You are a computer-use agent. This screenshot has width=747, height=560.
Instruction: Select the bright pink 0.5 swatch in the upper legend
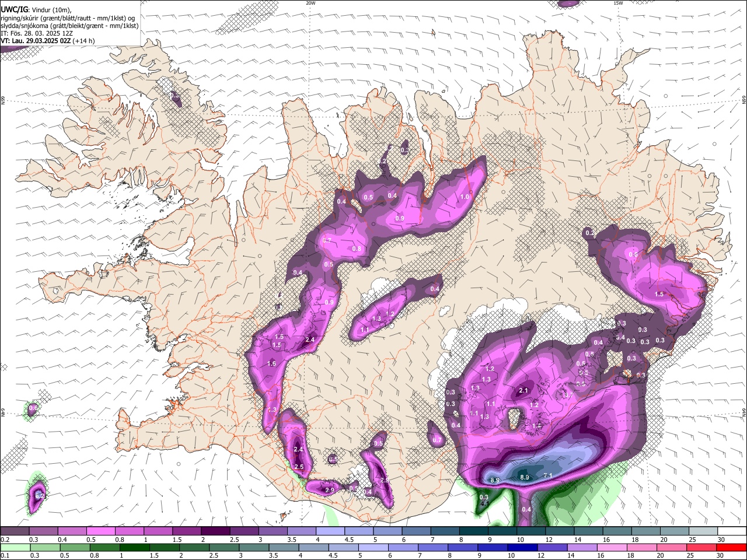(x=101, y=531)
